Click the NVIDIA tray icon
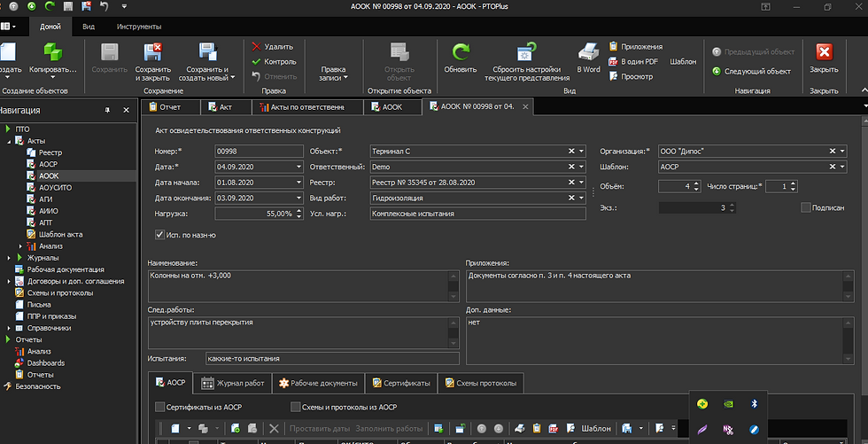The image size is (868, 444). coord(728,404)
